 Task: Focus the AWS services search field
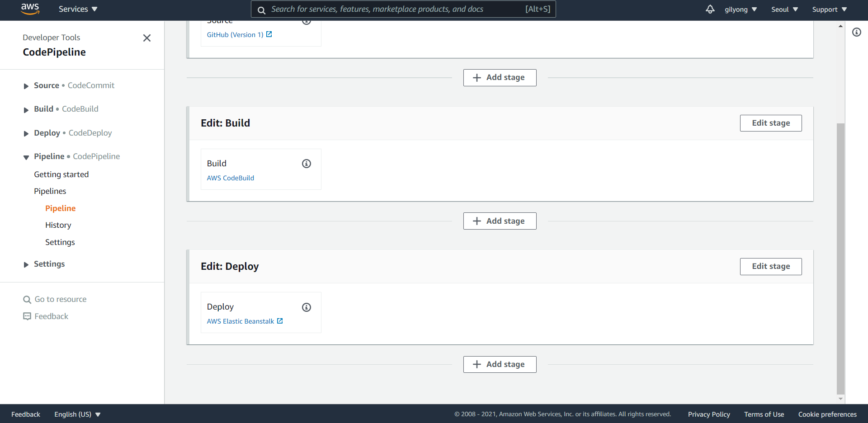(403, 9)
